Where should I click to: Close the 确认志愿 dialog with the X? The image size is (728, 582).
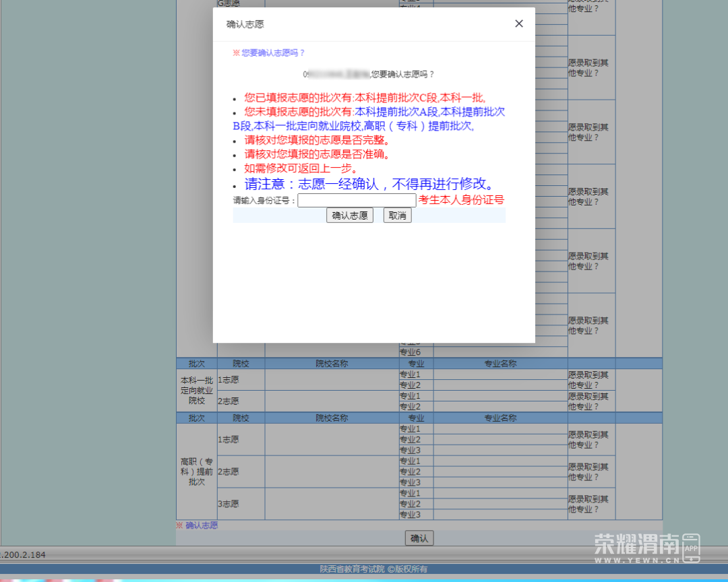[x=519, y=24]
